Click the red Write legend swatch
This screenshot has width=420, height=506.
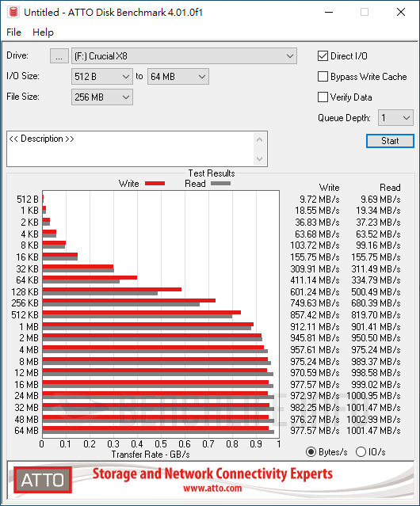(155, 183)
